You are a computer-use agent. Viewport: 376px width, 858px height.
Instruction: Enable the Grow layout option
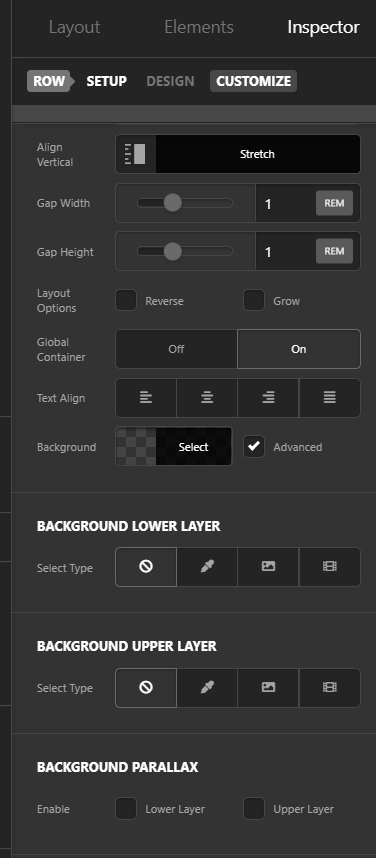click(254, 300)
